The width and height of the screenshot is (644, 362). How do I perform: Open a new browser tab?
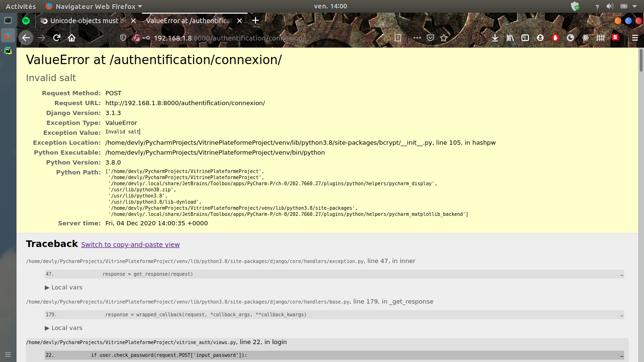256,20
